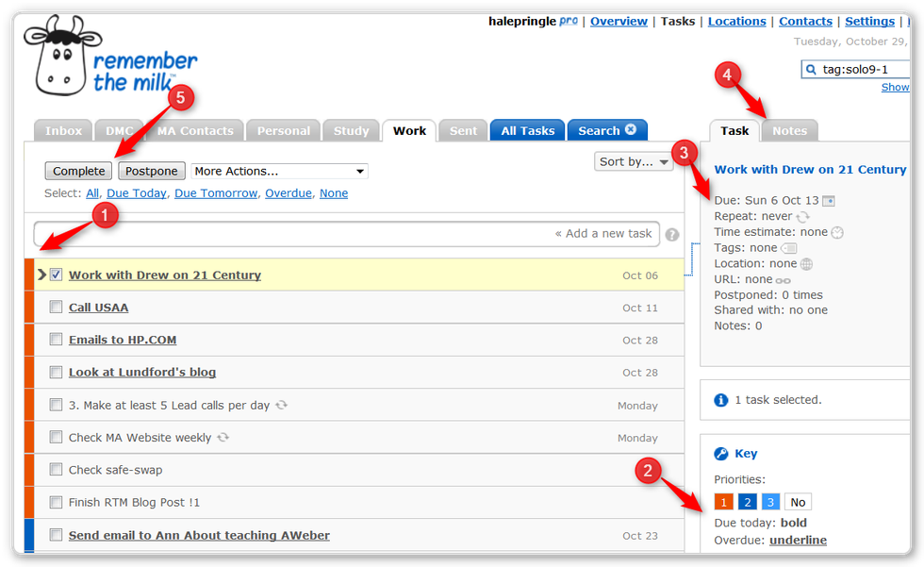Switch to the Notes tab
Image resolution: width=924 pixels, height=567 pixels.
tap(789, 131)
